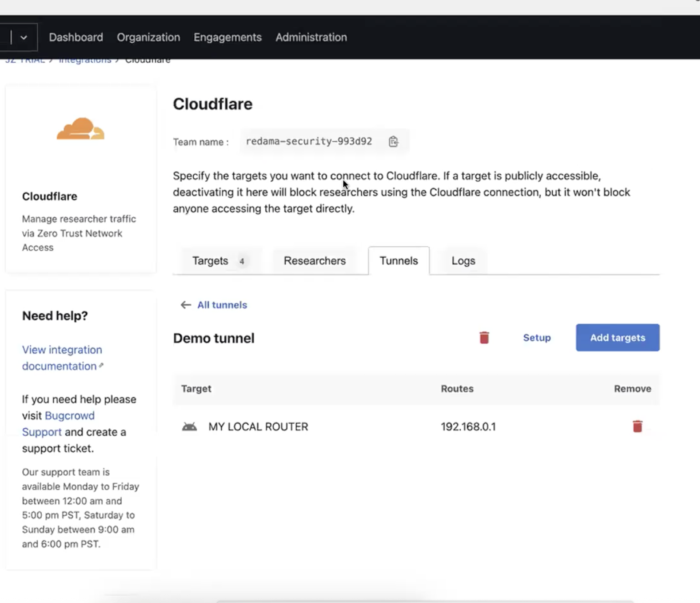
Task: Visit the Bugcrowd Support link
Action: tap(58, 424)
